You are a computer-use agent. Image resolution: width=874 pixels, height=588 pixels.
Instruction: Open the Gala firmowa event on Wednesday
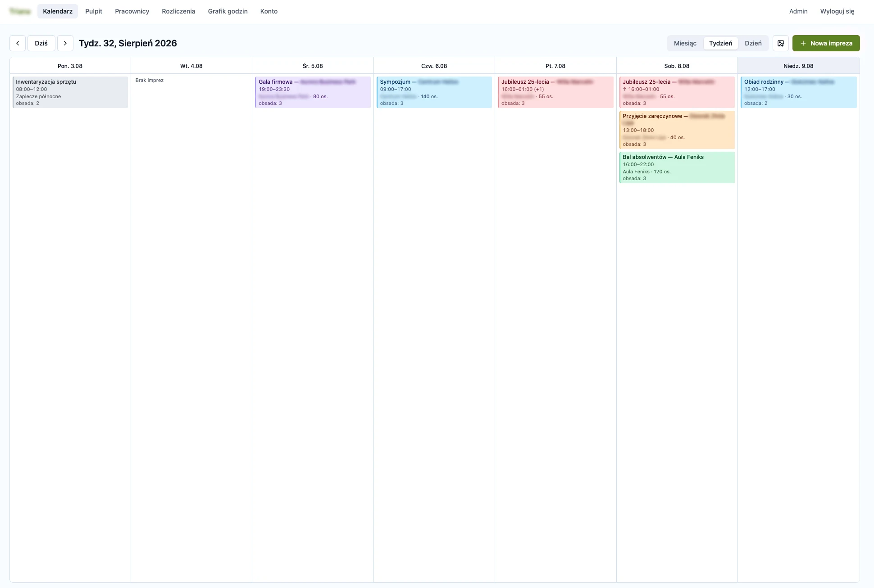[x=313, y=92]
